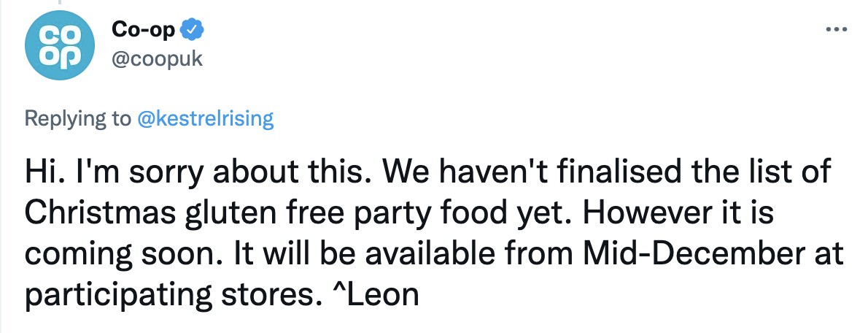The width and height of the screenshot is (868, 333).
Task: Visit the @coopuk handle
Action: point(158,58)
